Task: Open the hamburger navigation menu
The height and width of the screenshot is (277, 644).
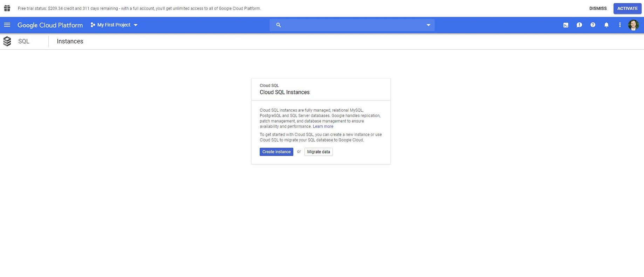Action: pos(7,25)
